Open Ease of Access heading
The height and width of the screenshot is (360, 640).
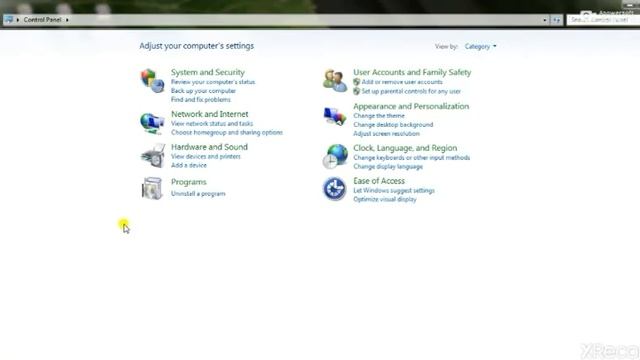[379, 181]
